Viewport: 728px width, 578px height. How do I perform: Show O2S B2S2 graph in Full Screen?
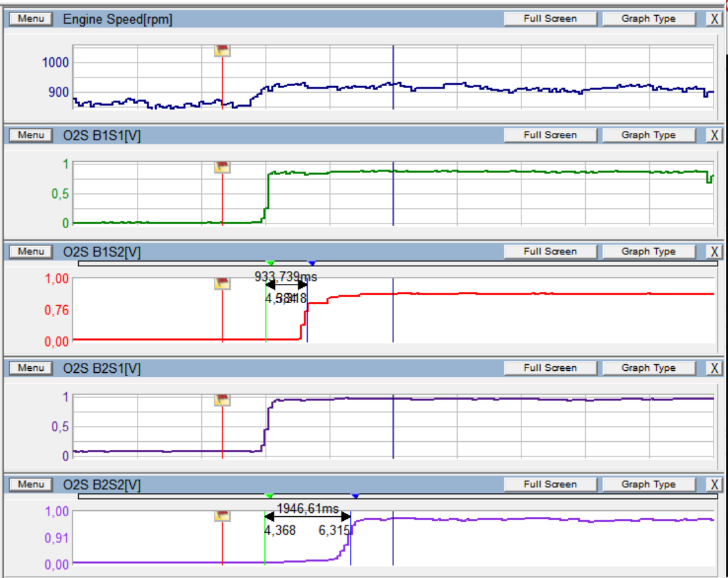(x=550, y=484)
